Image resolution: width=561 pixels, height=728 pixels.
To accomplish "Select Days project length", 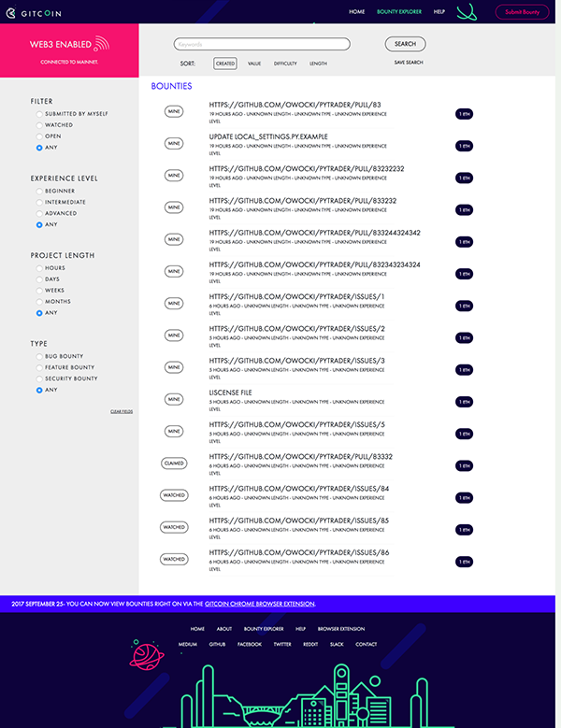I will (x=39, y=279).
